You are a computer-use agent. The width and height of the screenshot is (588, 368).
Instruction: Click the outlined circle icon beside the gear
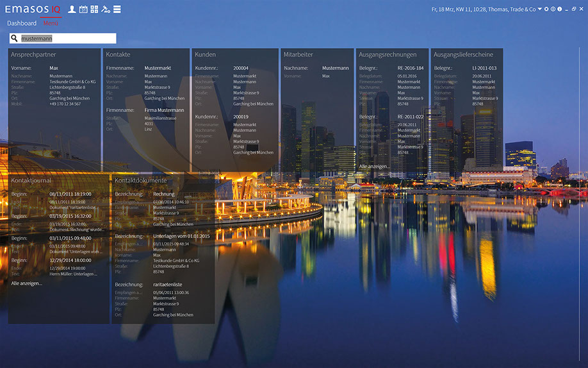[x=553, y=10]
